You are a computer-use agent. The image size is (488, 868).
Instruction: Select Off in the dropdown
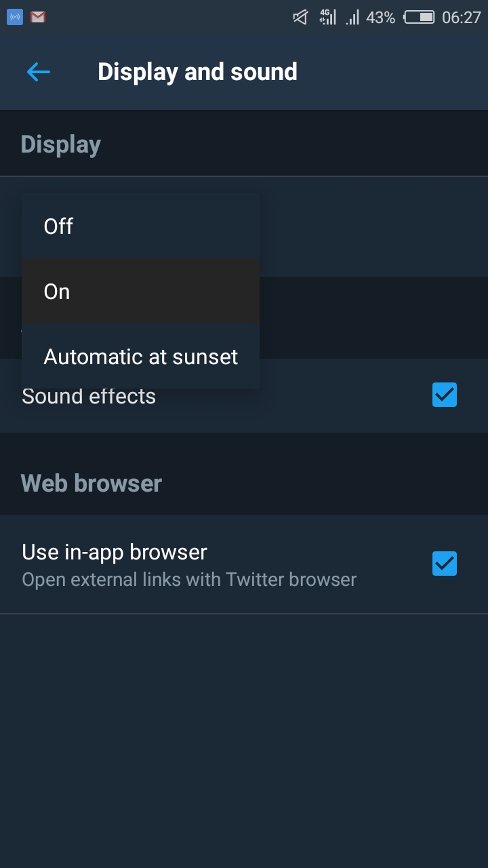58,226
